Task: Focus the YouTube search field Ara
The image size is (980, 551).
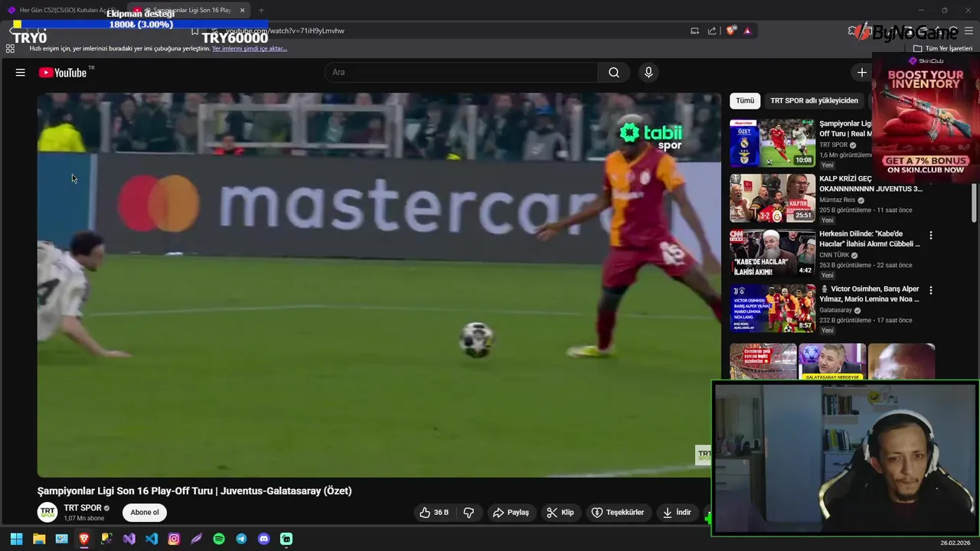Action: click(462, 73)
